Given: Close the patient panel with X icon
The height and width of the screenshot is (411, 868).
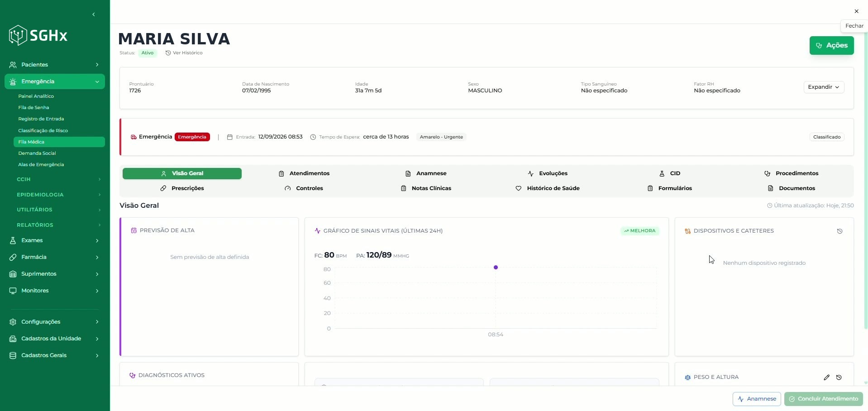Looking at the screenshot, I should (x=856, y=11).
